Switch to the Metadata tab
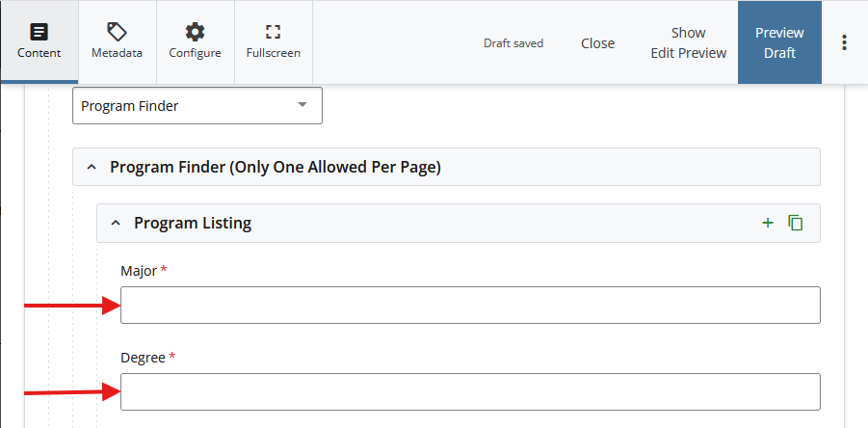 117,41
